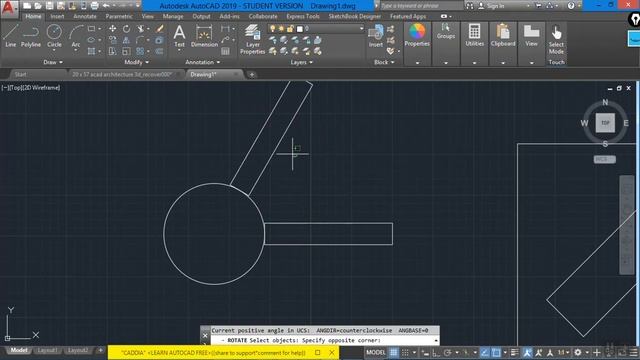640x360 pixels.
Task: Choose the Move tool in Modify
Action: click(112, 29)
